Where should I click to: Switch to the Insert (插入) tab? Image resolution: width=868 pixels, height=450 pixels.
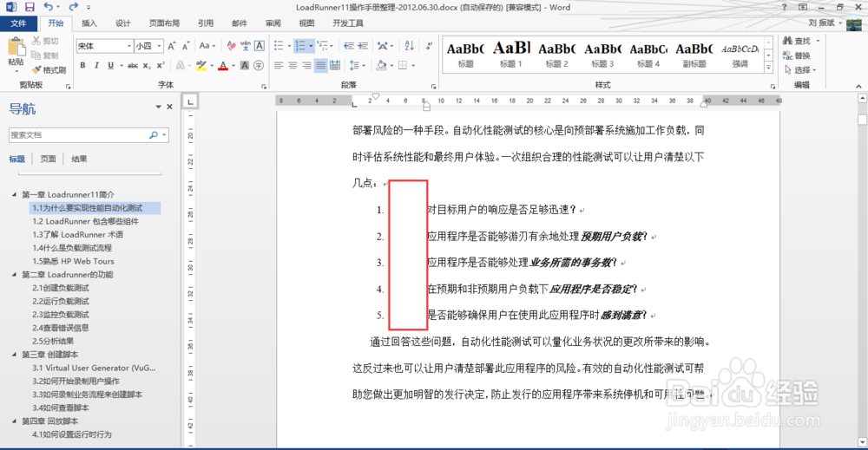coord(89,23)
